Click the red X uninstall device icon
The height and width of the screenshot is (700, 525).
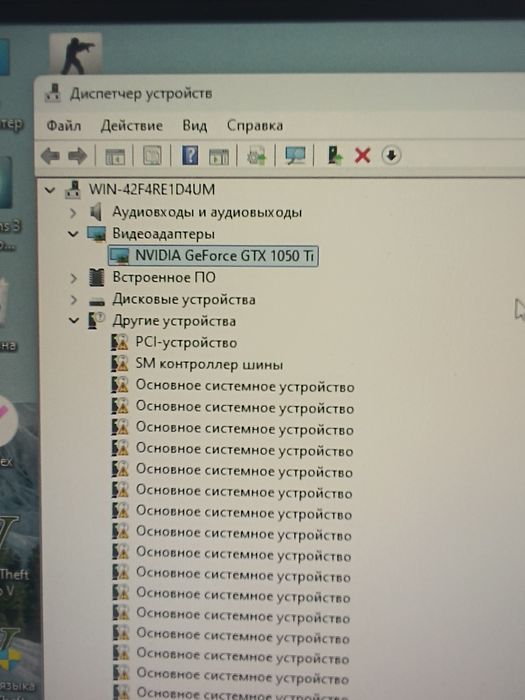point(362,156)
